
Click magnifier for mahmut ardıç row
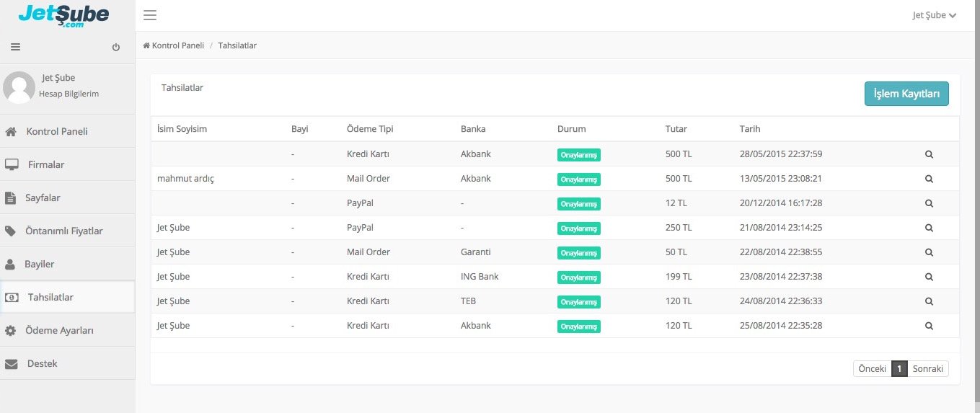(929, 179)
